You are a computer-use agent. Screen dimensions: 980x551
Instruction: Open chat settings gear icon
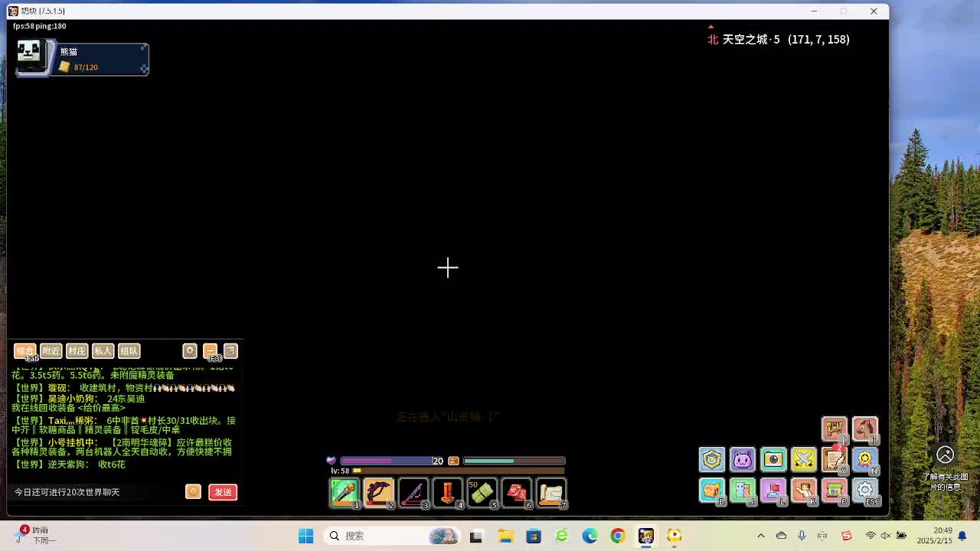point(190,350)
